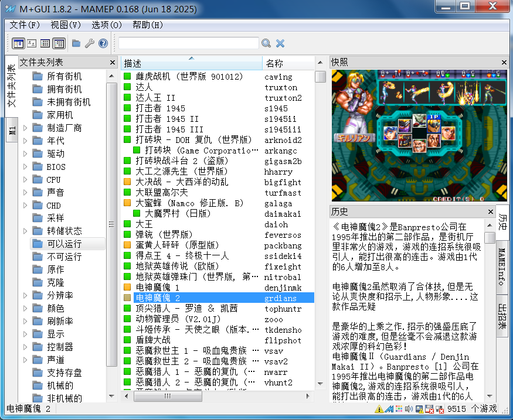This screenshot has height=420, width=513.
Task: Expand the 制造厂商 folder
Action: click(x=25, y=128)
